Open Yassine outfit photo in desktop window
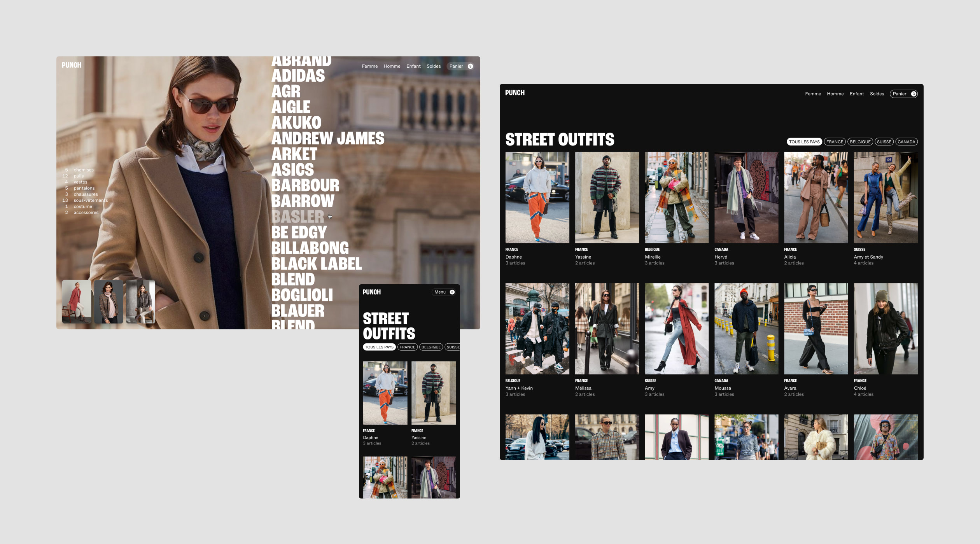 [607, 198]
